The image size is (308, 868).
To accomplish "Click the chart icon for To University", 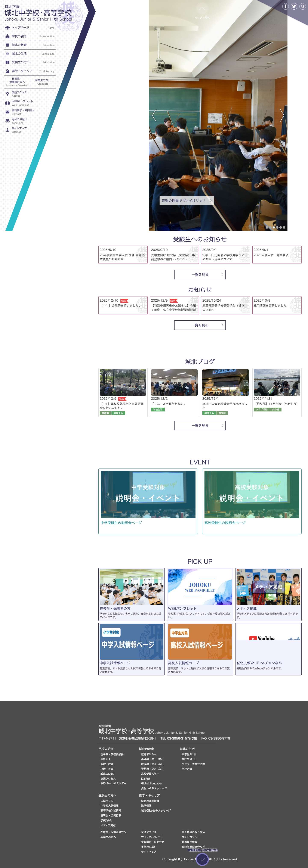I will (x=7, y=71).
